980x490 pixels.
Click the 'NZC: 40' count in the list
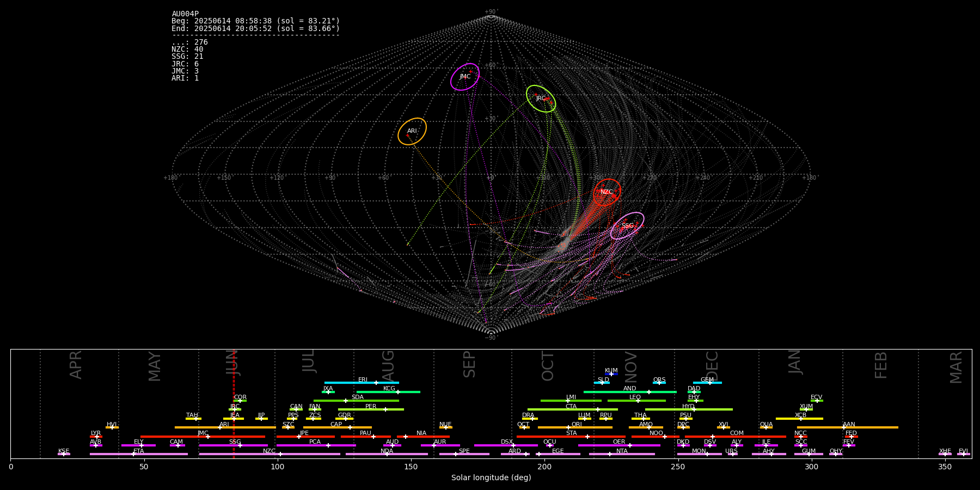(x=187, y=49)
